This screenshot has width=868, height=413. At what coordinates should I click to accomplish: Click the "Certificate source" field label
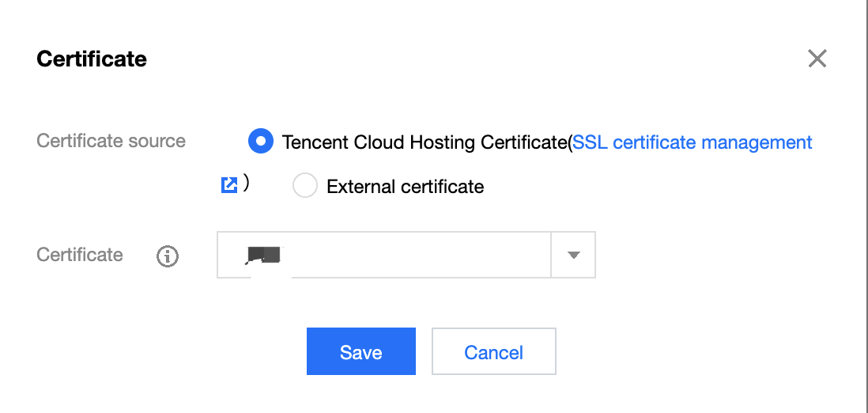tap(111, 141)
